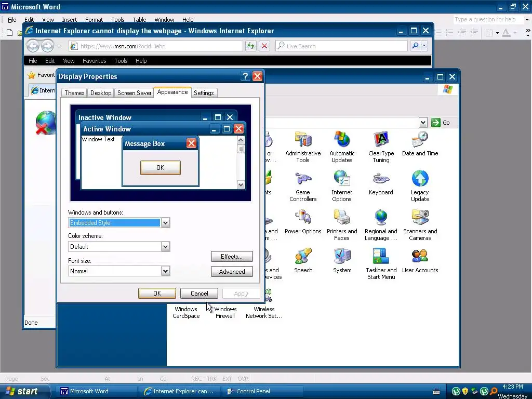Open Internet Explorer Tools menu
Viewport: 532px width, 399px height.
coord(121,61)
